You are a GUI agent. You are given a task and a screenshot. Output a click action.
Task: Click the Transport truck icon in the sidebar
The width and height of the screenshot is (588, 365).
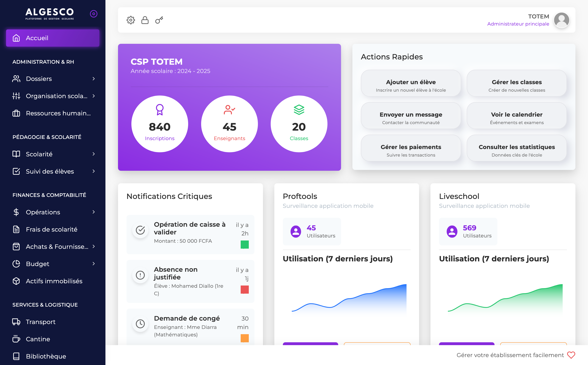pyautogui.click(x=16, y=322)
